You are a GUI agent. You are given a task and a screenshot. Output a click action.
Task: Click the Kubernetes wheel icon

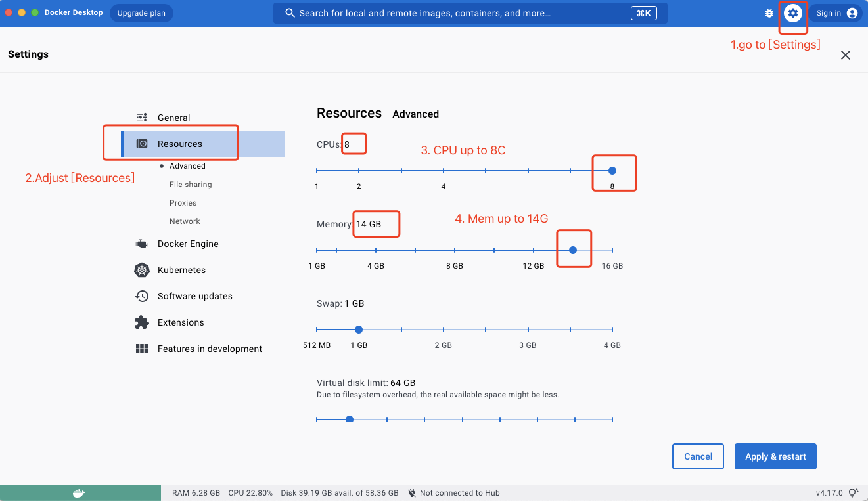[x=142, y=270]
